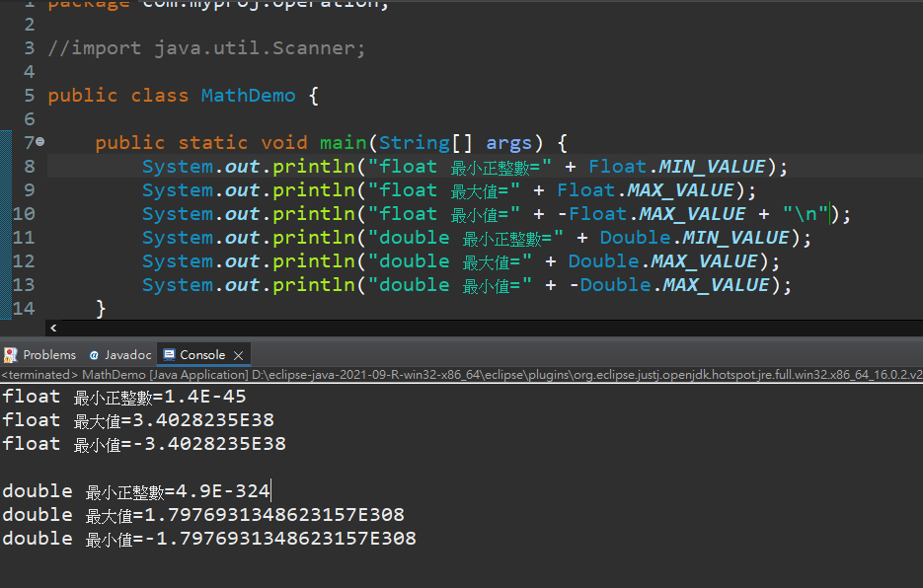Viewport: 923px width, 588px height.
Task: Switch to the Problems tab
Action: (x=49, y=354)
